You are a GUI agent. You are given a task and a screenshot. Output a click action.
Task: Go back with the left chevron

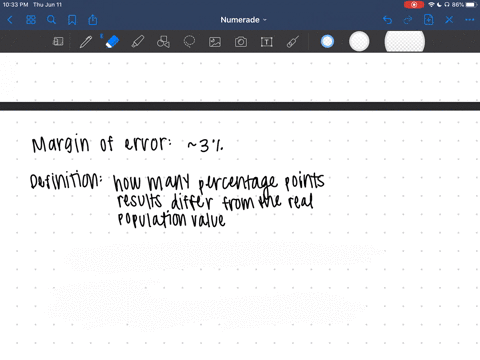click(x=10, y=20)
